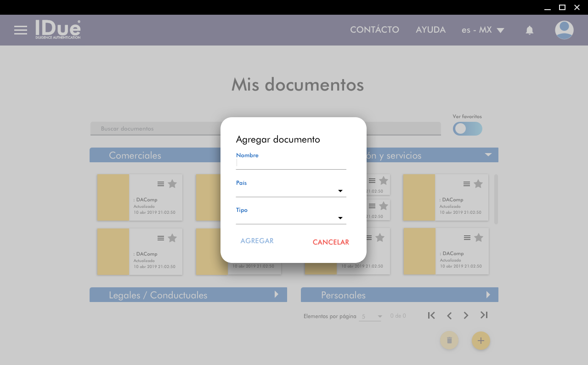
Task: Open the AYUDA menu item
Action: pos(430,30)
